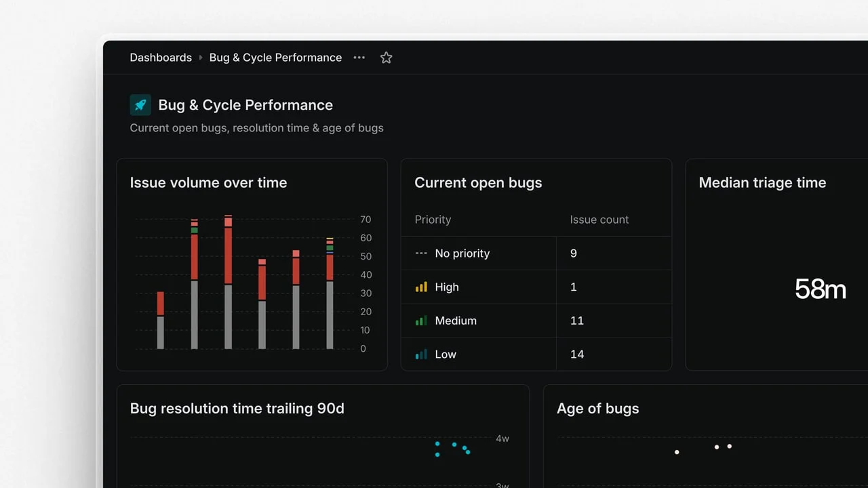The width and height of the screenshot is (868, 488).
Task: Click the 4w axis label
Action: coord(502,439)
